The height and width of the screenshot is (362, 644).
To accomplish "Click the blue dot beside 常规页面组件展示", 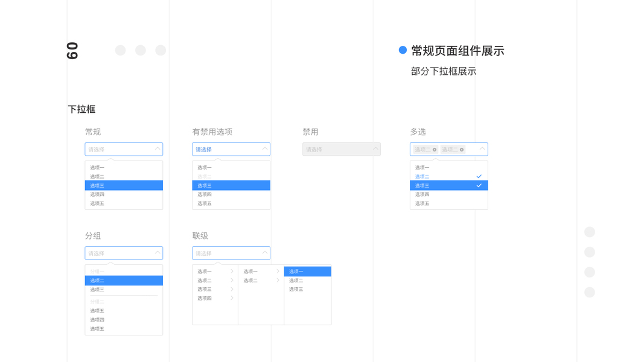I will click(403, 50).
